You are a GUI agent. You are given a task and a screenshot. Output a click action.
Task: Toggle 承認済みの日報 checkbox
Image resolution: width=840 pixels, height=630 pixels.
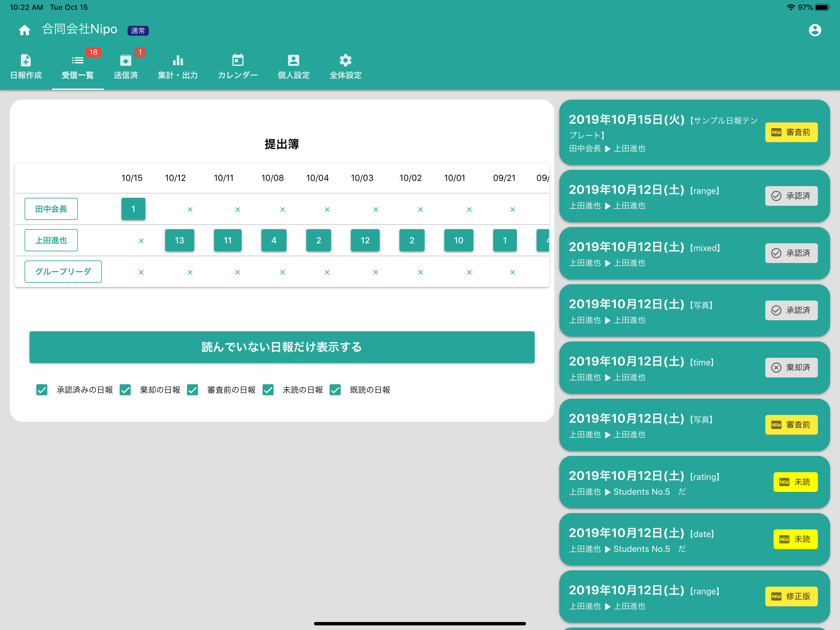click(42, 390)
